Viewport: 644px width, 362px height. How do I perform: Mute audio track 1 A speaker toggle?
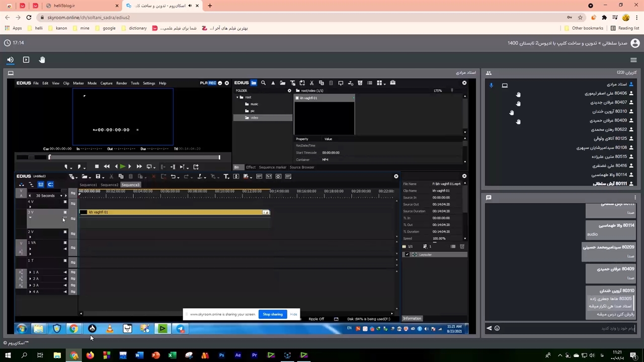point(65,272)
